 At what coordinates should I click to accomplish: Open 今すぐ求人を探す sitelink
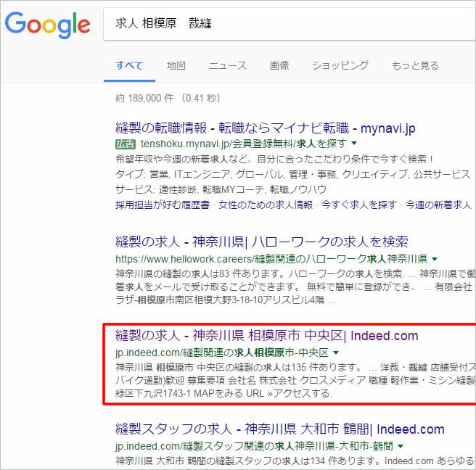pyautogui.click(x=359, y=205)
